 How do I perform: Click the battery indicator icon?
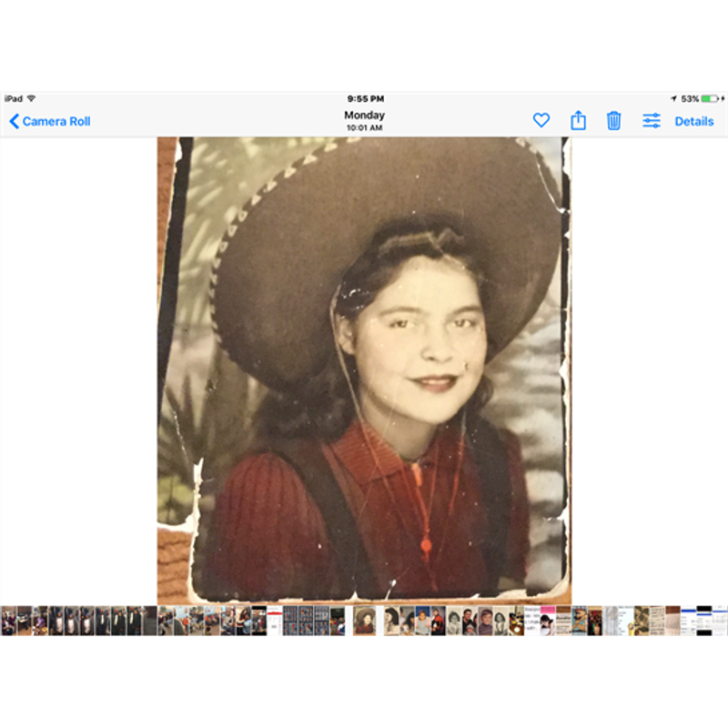point(710,98)
